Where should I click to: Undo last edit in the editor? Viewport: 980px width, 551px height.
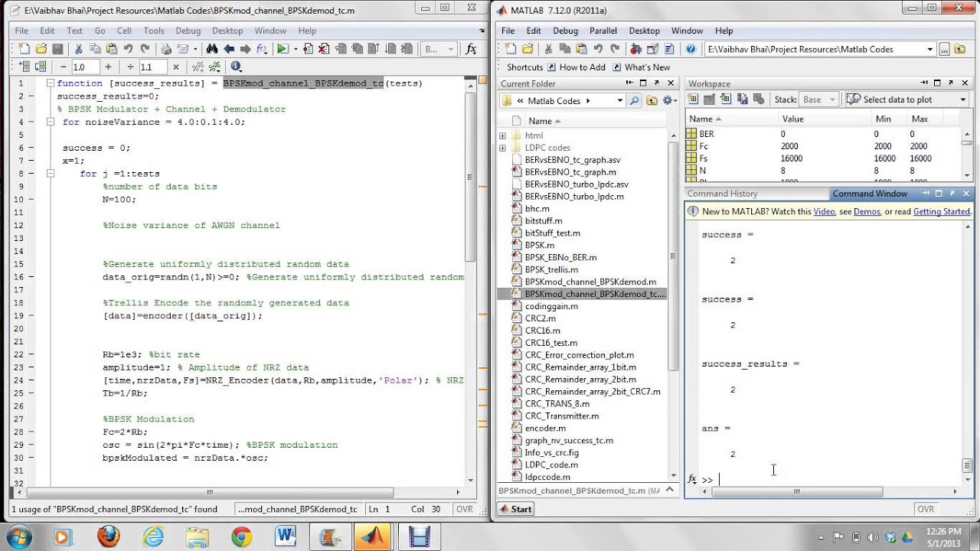pyautogui.click(x=129, y=49)
